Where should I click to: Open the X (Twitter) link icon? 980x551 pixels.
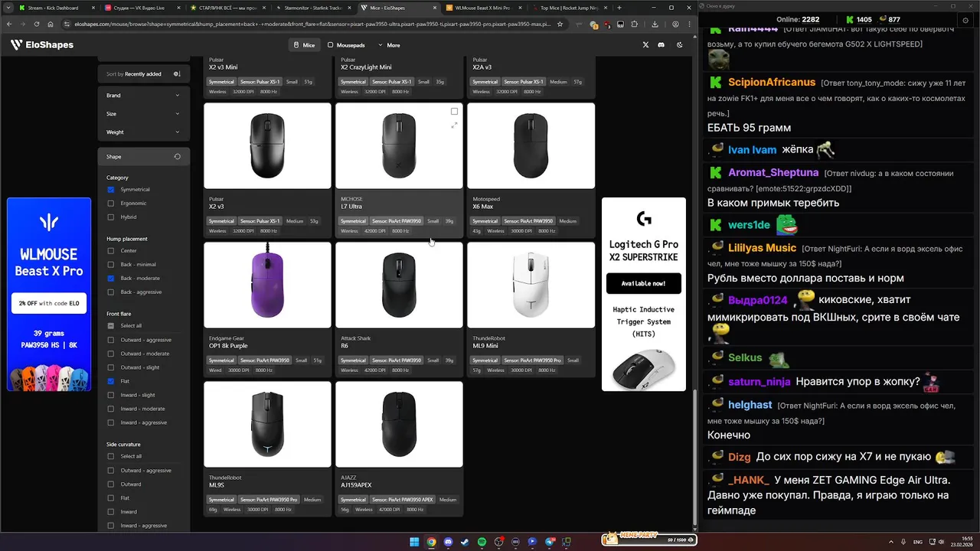click(645, 45)
